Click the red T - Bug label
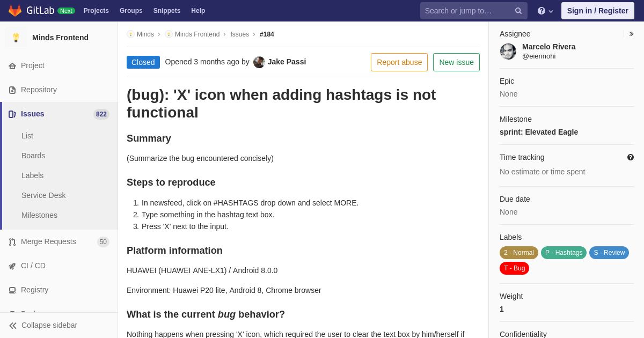This screenshot has height=338, width=644. click(x=514, y=268)
